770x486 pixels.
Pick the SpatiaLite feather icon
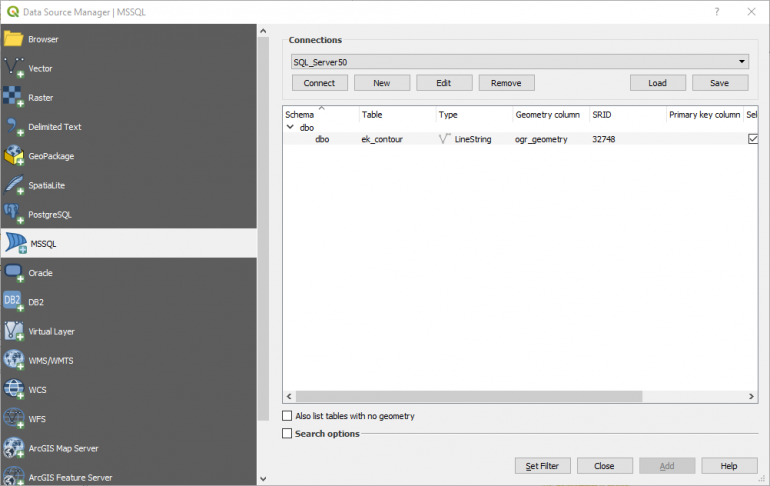[13, 185]
